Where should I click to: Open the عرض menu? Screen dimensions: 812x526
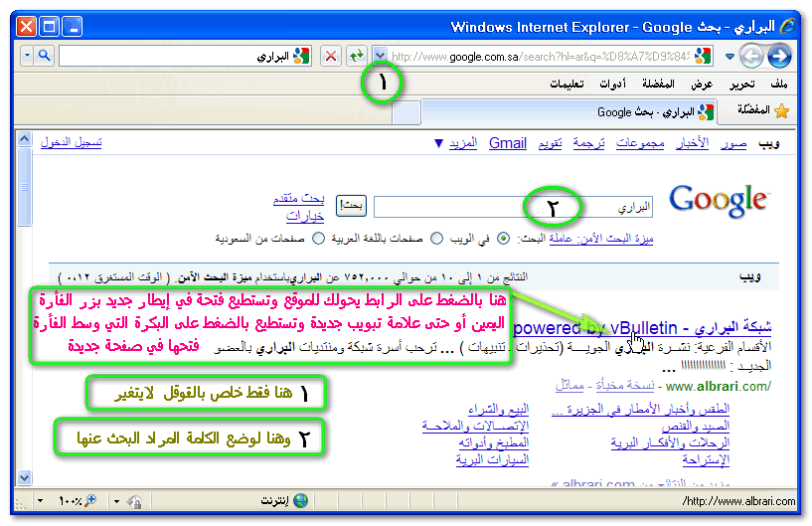702,84
